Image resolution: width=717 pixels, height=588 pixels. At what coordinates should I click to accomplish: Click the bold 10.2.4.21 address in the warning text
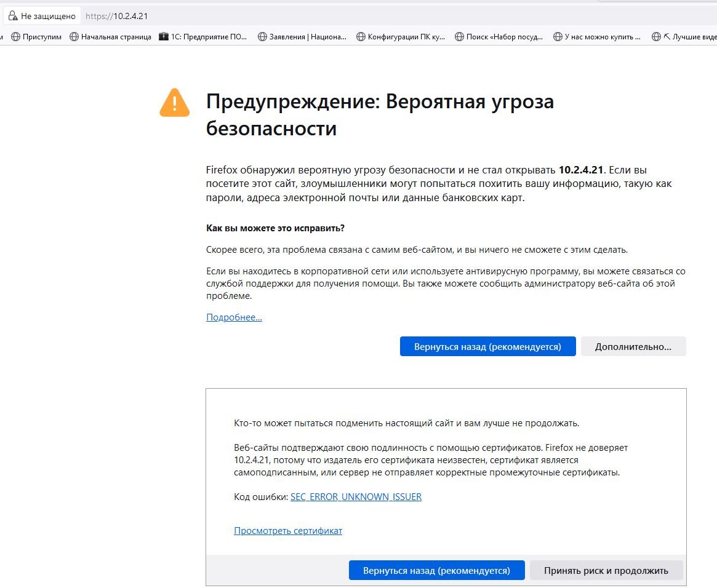pyautogui.click(x=581, y=170)
